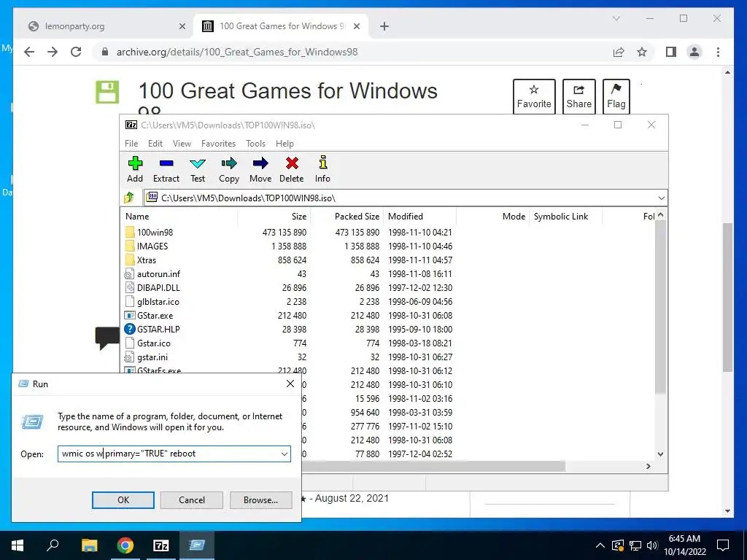Image resolution: width=747 pixels, height=560 pixels.
Task: Select the GSTAR.HLP help file
Action: pyautogui.click(x=158, y=330)
